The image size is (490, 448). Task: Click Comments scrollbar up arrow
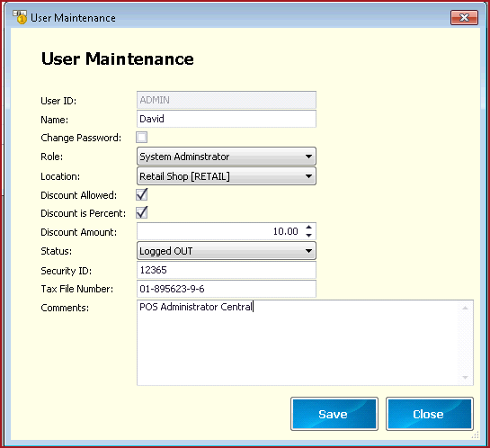tap(465, 308)
